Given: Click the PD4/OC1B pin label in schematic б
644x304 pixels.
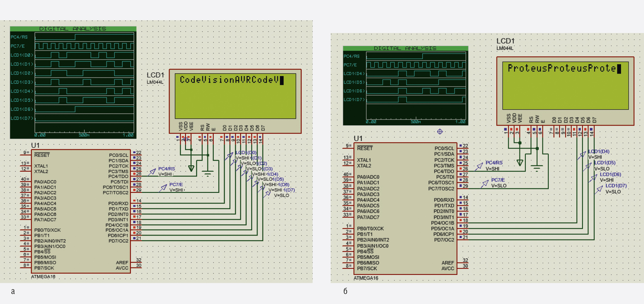Looking at the screenshot, I should click(x=443, y=223).
